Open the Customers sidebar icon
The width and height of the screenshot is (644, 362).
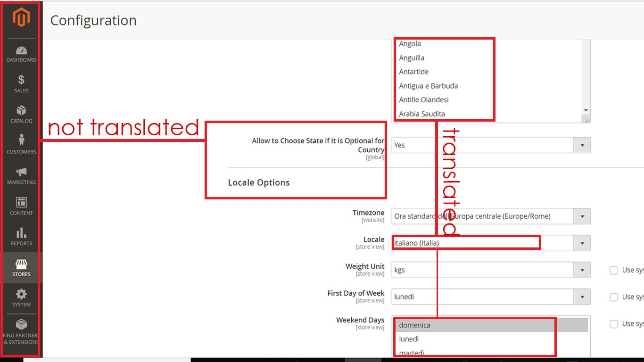21,141
